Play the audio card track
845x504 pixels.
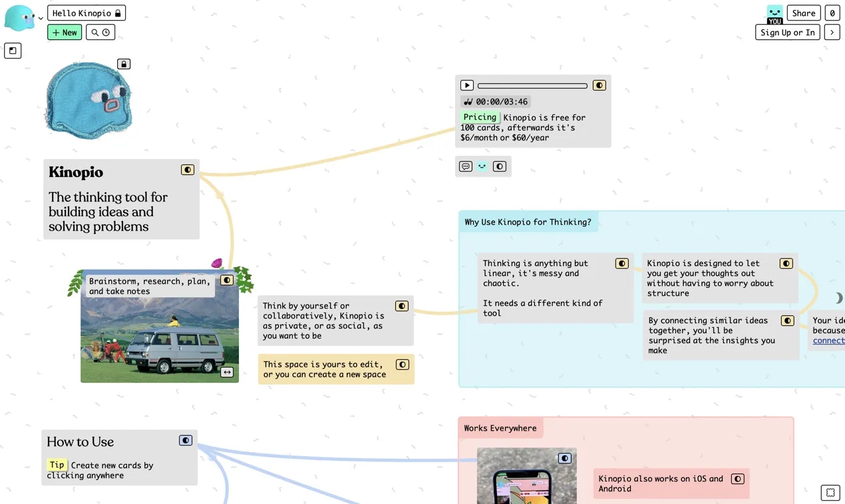tap(467, 85)
